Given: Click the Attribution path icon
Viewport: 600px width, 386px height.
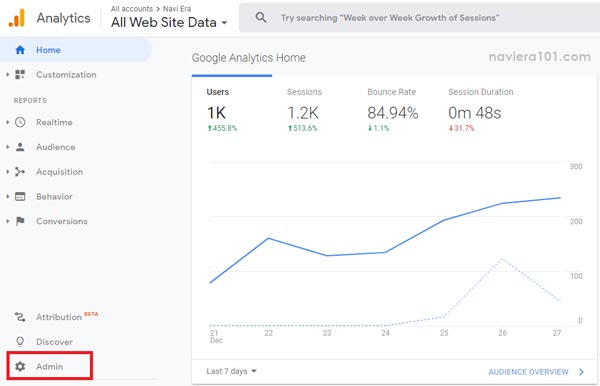Looking at the screenshot, I should point(20,317).
